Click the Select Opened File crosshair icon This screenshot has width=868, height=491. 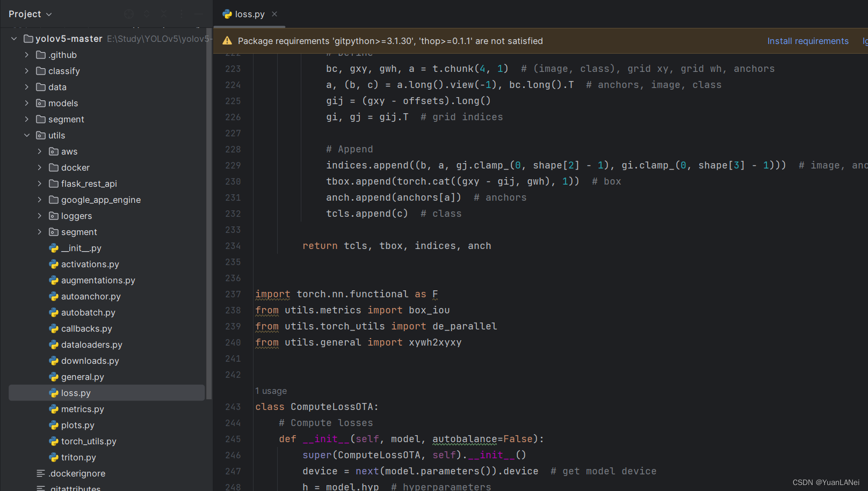129,14
